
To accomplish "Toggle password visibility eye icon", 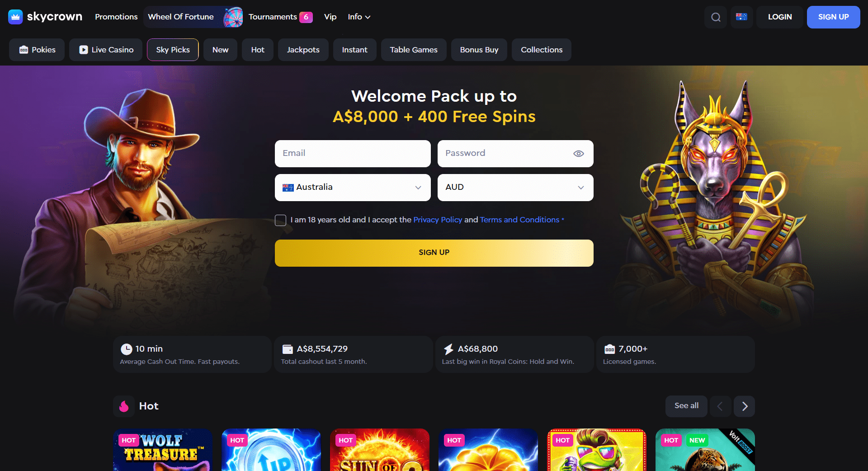I will click(578, 154).
